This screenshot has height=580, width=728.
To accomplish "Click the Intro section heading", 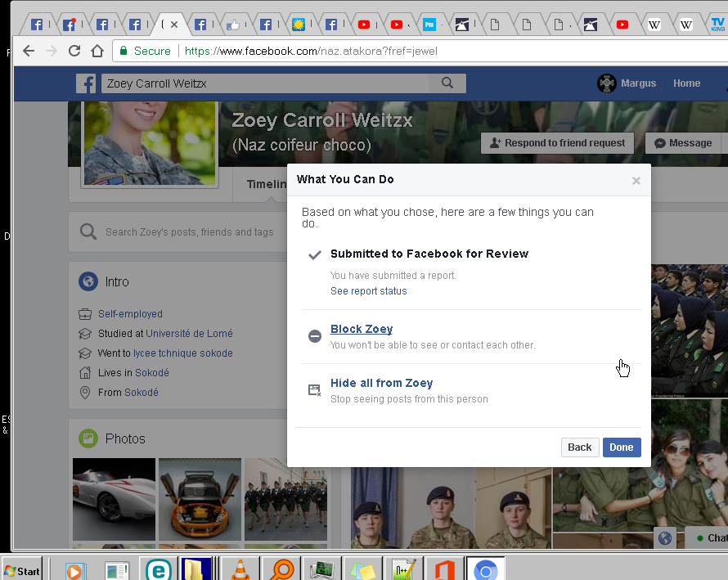I will pyautogui.click(x=116, y=282).
